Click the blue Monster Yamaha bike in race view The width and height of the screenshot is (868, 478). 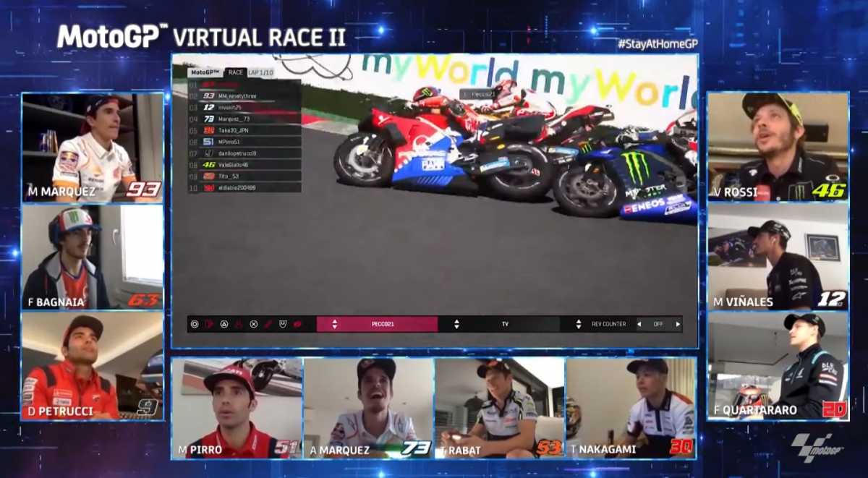pos(626,172)
